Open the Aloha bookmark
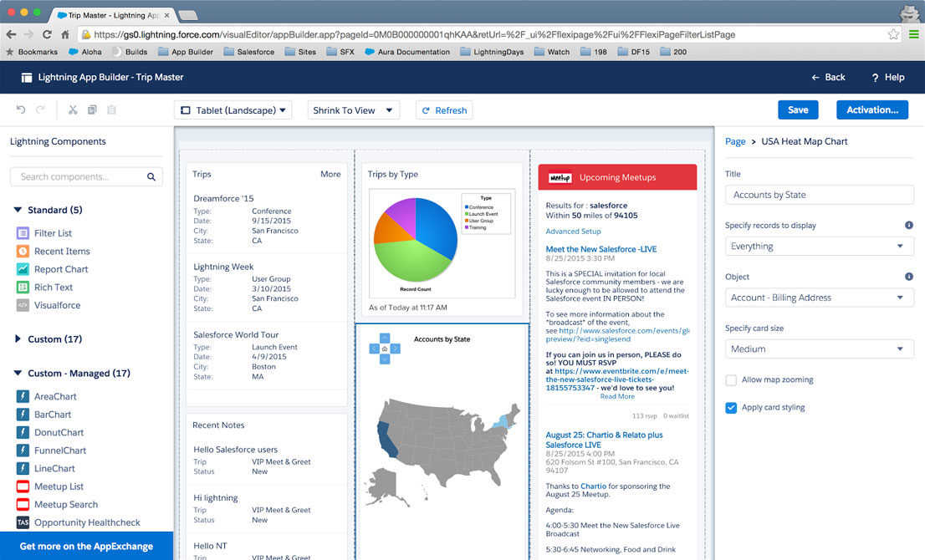Viewport: 925px width, 560px height. pos(85,52)
